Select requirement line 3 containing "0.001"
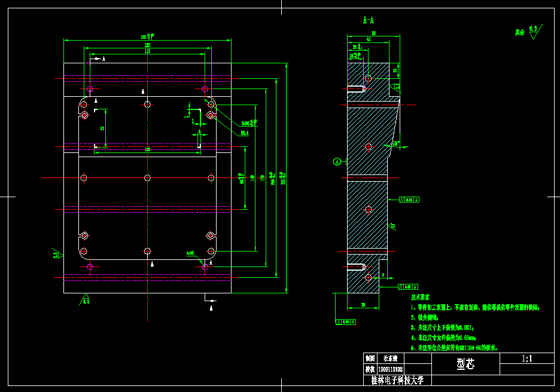The width and height of the screenshot is (560, 392). pyautogui.click(x=442, y=327)
